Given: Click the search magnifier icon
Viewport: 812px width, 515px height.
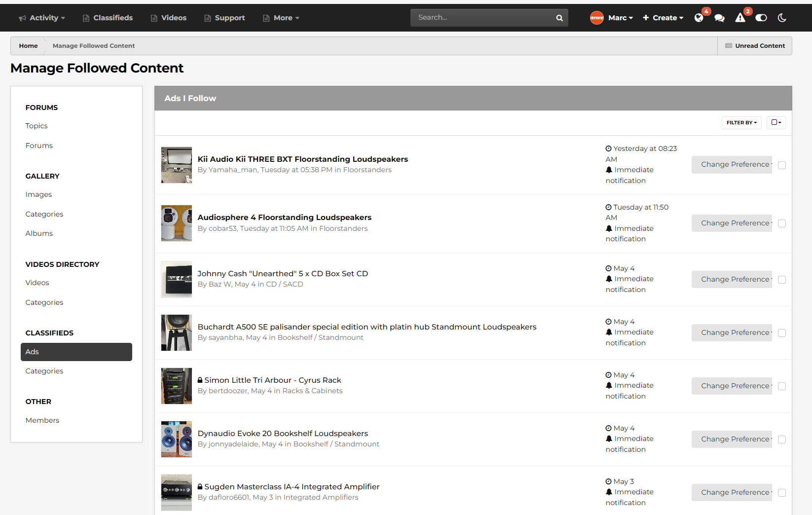Looking at the screenshot, I should click(559, 18).
